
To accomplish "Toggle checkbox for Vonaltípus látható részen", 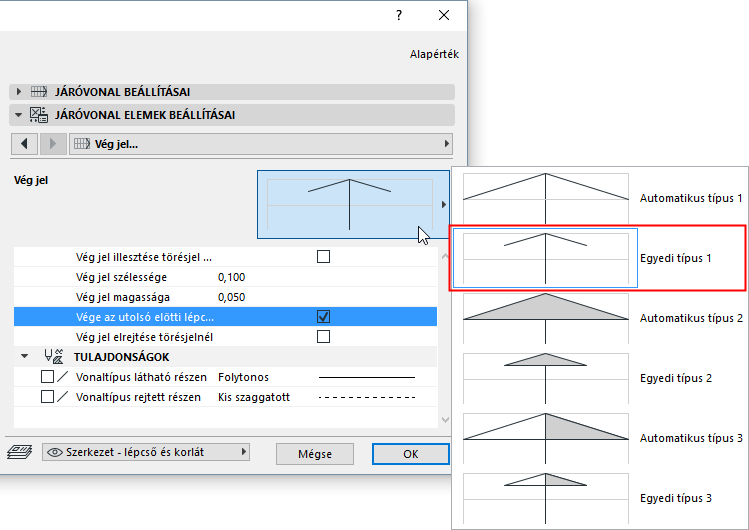I will [x=47, y=377].
